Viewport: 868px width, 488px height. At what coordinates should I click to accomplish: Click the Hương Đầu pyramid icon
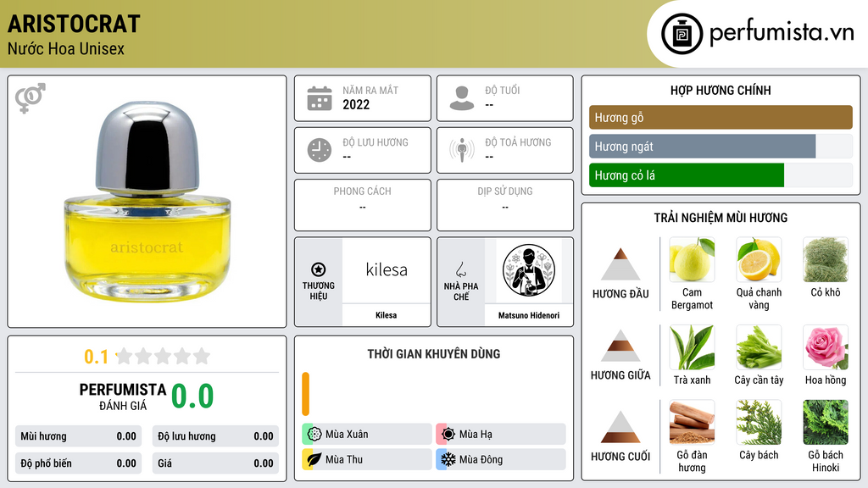tap(620, 264)
